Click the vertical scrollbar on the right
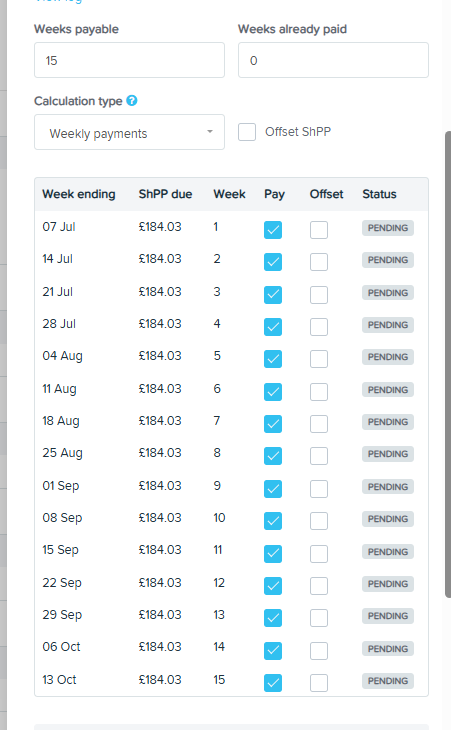451x730 pixels. pyautogui.click(x=448, y=364)
